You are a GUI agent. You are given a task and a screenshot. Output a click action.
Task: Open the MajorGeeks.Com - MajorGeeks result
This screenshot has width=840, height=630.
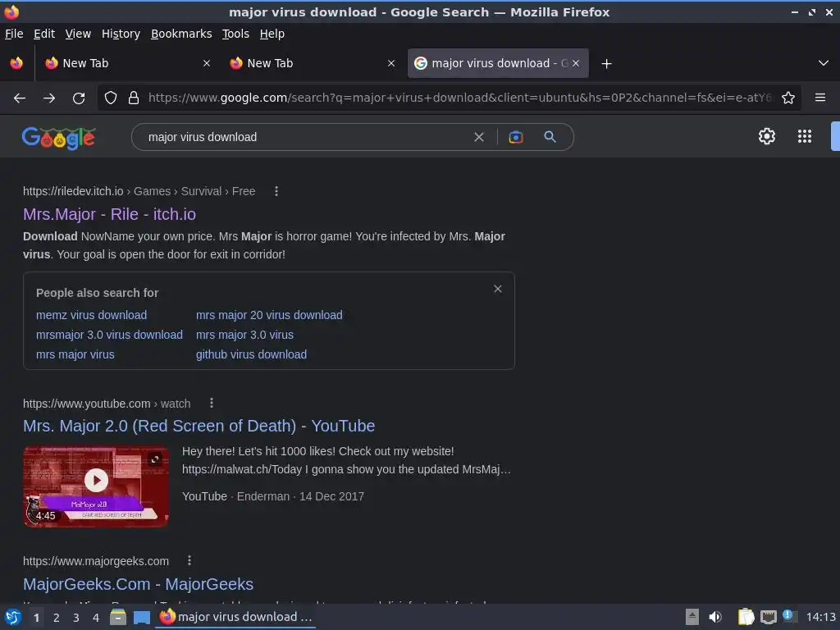(138, 584)
